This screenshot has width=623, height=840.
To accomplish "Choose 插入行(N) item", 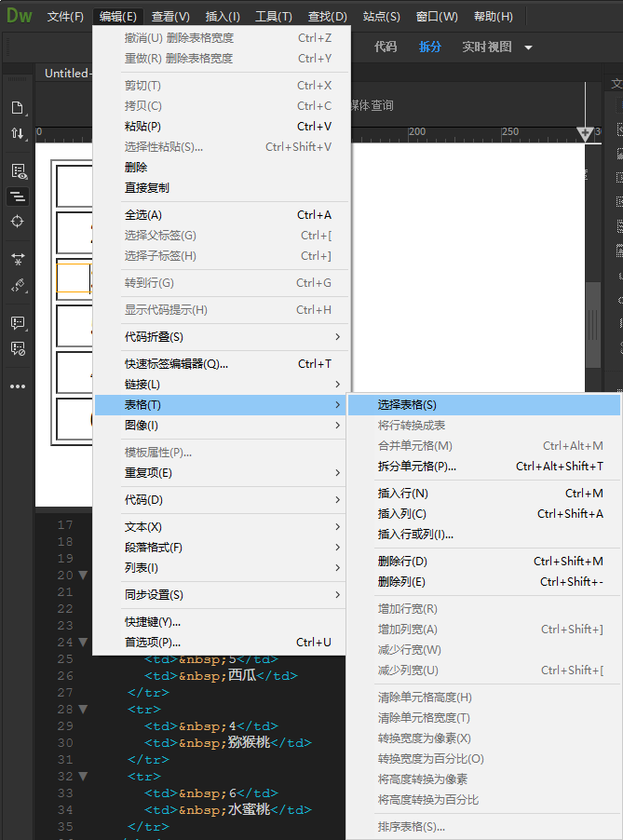I will [x=484, y=494].
